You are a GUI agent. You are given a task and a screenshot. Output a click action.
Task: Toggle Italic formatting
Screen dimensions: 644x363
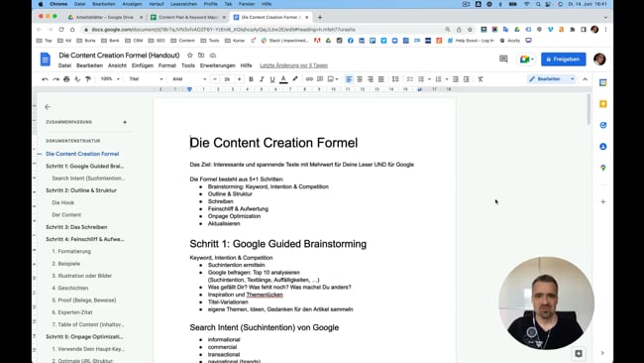click(x=262, y=79)
